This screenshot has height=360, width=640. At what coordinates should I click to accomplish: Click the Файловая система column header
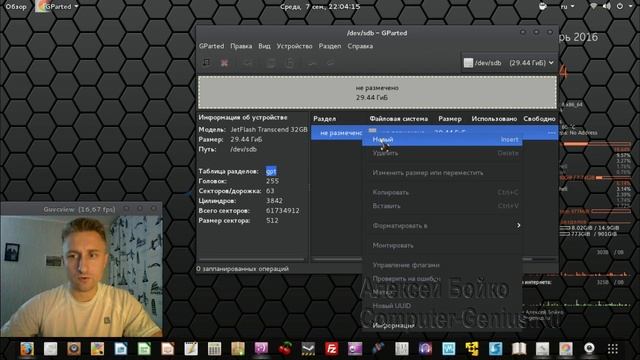[x=399, y=119]
